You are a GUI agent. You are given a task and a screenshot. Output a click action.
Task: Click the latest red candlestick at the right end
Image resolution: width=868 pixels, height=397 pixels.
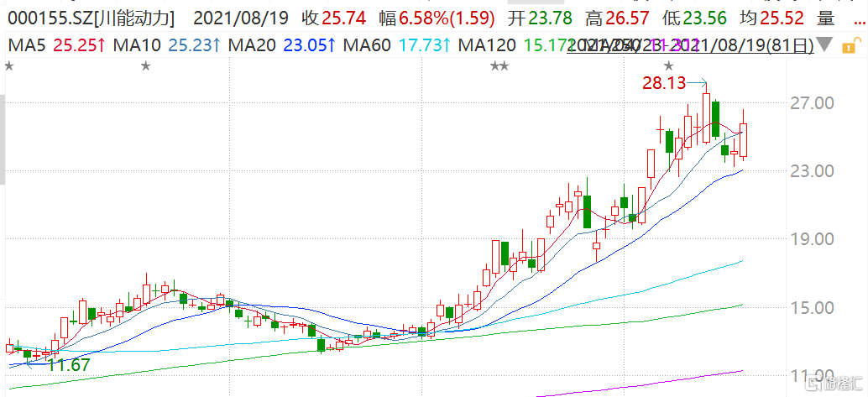click(x=743, y=139)
